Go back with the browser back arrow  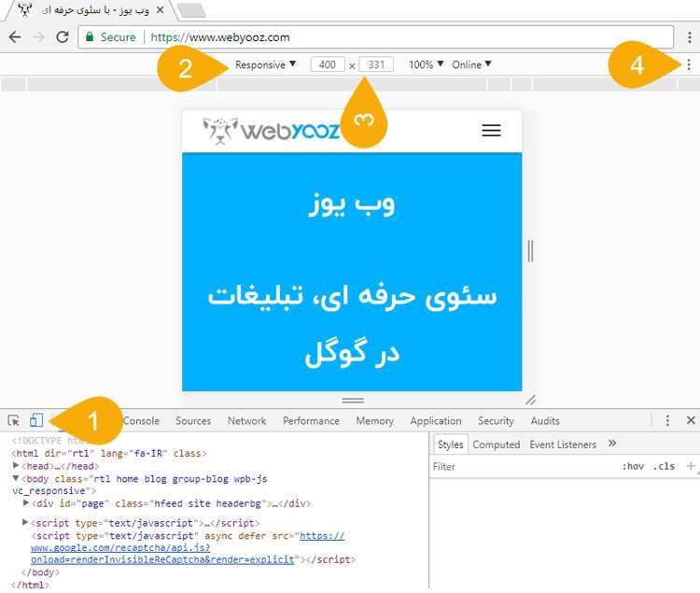tap(15, 37)
